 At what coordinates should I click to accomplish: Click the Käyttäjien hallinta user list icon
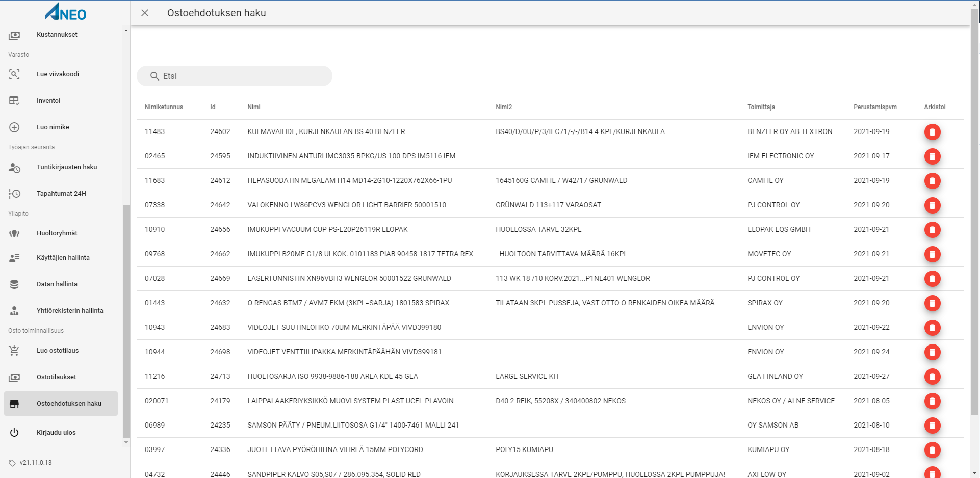point(14,258)
